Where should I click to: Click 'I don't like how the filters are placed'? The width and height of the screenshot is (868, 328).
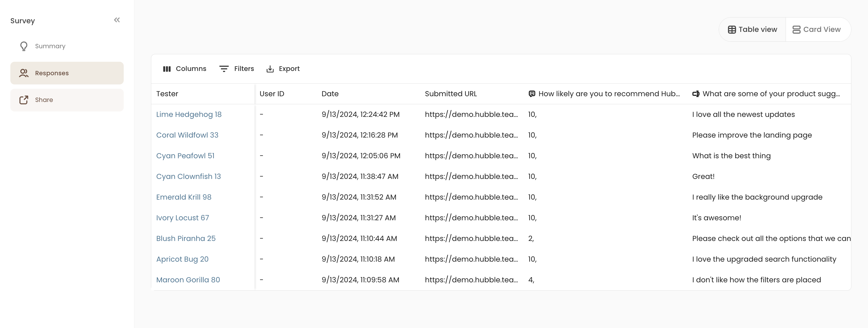(756, 280)
